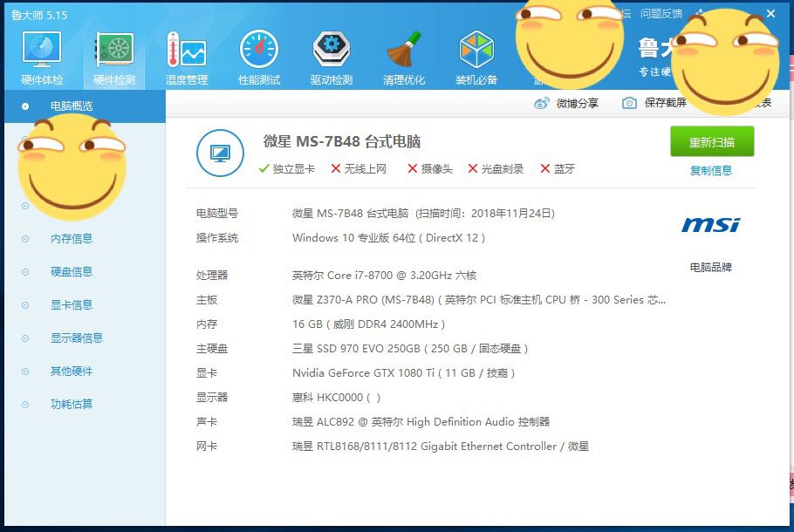This screenshot has width=794, height=532.
Task: Click the 微博分享 text label
Action: pyautogui.click(x=578, y=103)
